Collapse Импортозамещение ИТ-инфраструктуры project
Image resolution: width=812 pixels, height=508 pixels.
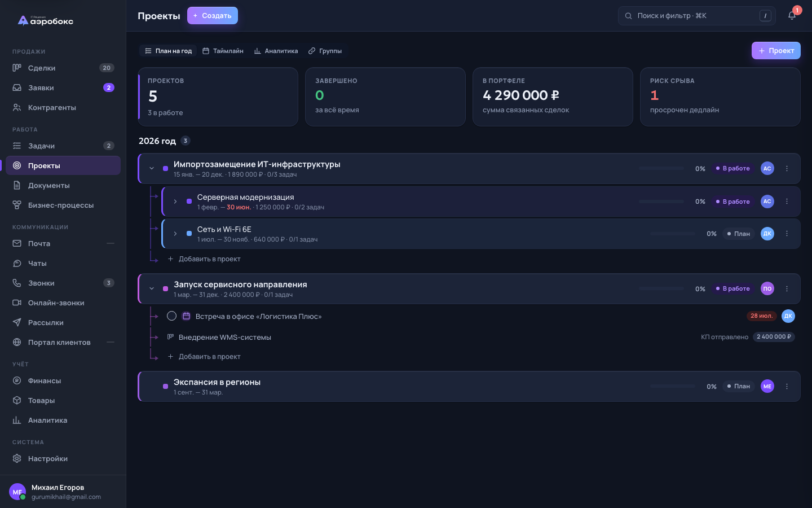click(x=152, y=168)
